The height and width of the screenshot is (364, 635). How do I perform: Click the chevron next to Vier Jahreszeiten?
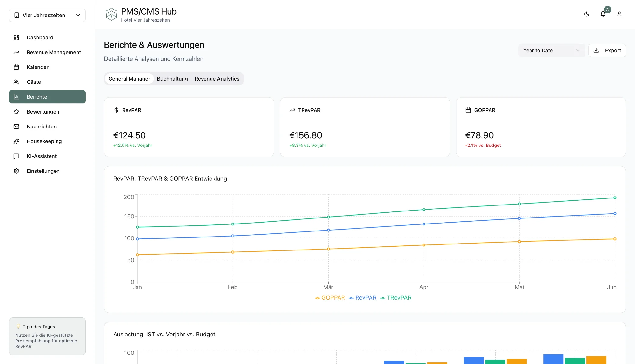(x=78, y=15)
